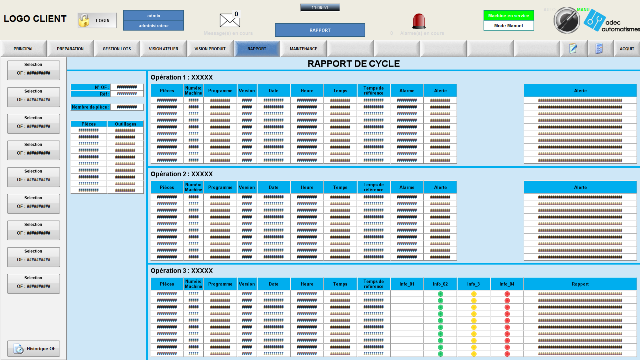Open the VISION ATELIER tab

[164, 49]
